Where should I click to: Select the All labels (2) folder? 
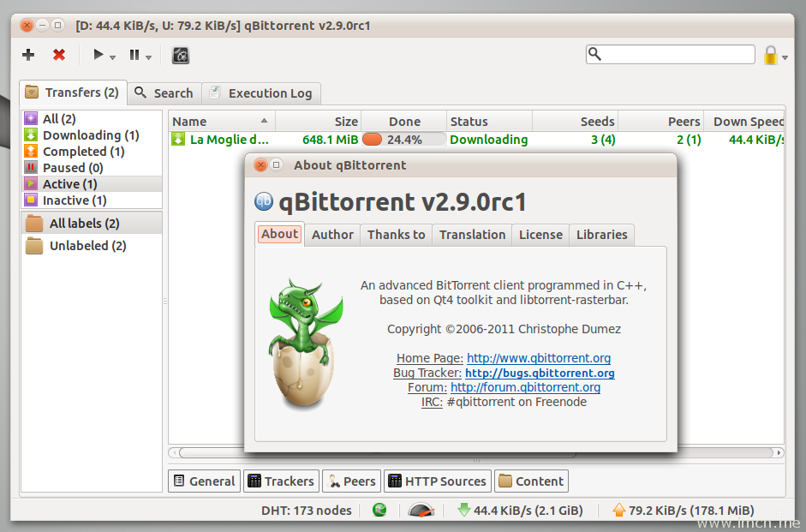click(x=92, y=224)
